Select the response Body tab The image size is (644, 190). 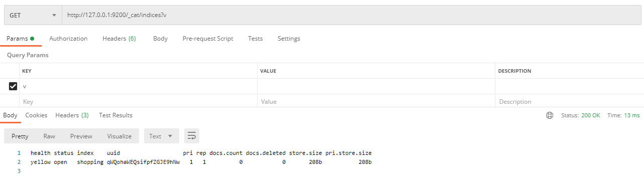[10, 115]
